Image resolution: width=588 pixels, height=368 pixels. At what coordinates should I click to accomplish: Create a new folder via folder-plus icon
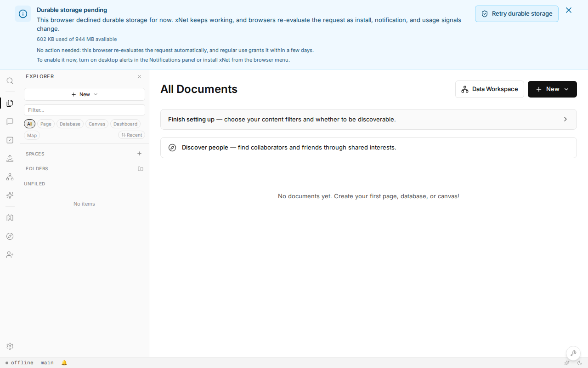(141, 169)
